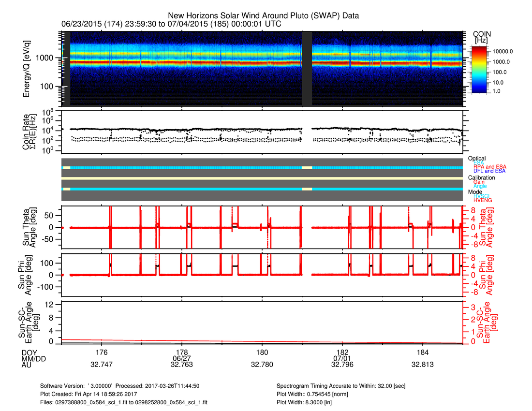Click the plot title SWAP Data text
The width and height of the screenshot is (532, 411).
pos(263,16)
